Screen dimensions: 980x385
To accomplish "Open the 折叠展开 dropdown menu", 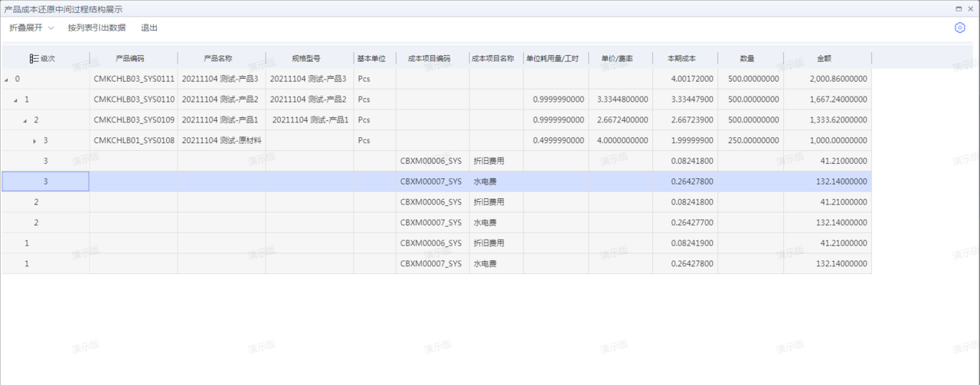I will click(31, 28).
